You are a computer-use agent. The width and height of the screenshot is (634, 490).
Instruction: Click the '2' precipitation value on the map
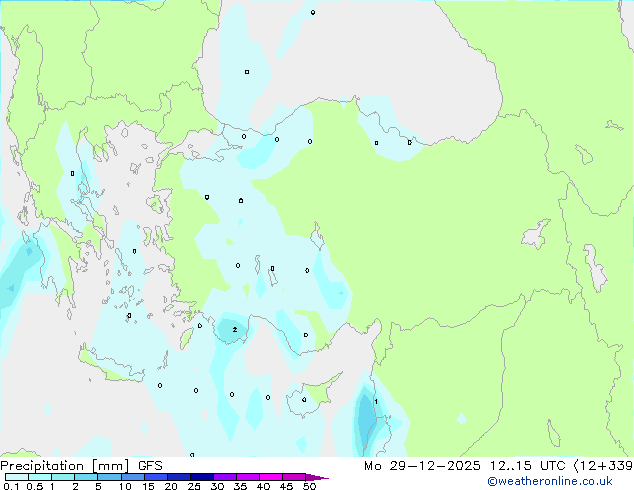tap(235, 329)
